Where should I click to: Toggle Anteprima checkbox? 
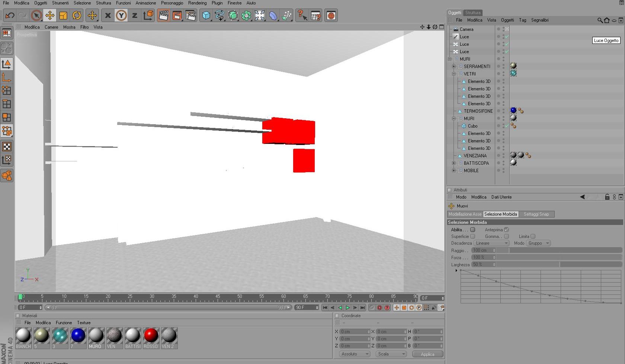click(506, 230)
